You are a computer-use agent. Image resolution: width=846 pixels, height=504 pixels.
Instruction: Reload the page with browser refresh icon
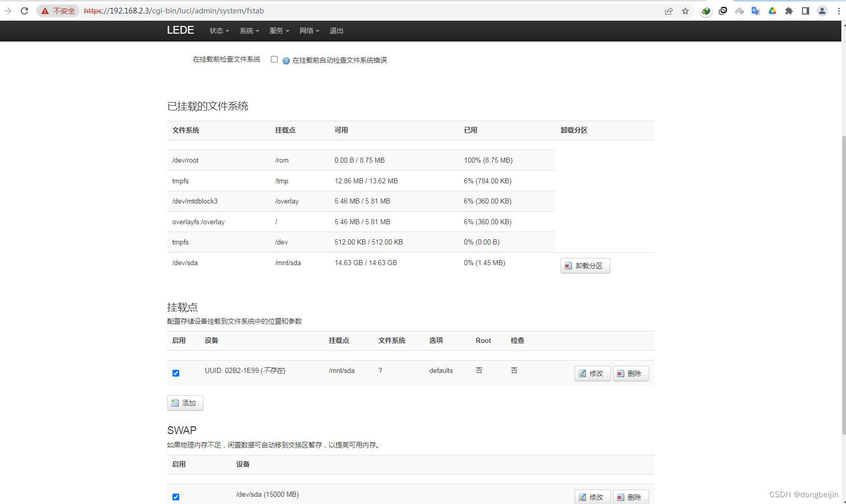pos(24,11)
